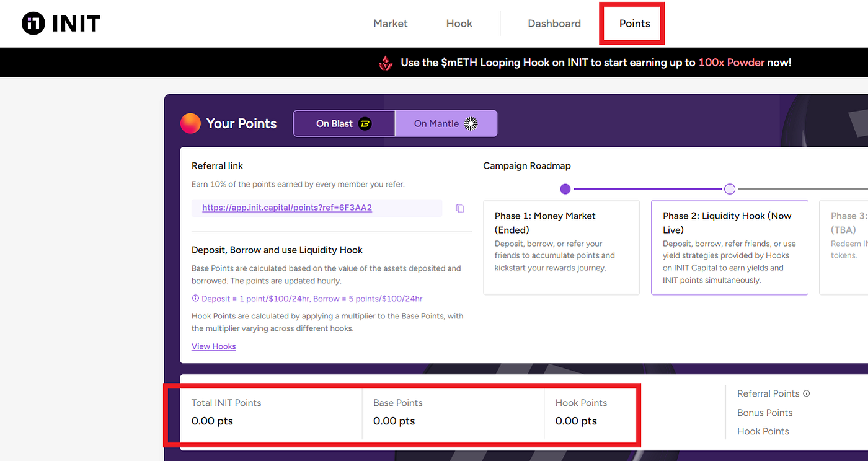This screenshot has width=868, height=461.
Task: Click the Mantle logo icon
Action: click(471, 123)
